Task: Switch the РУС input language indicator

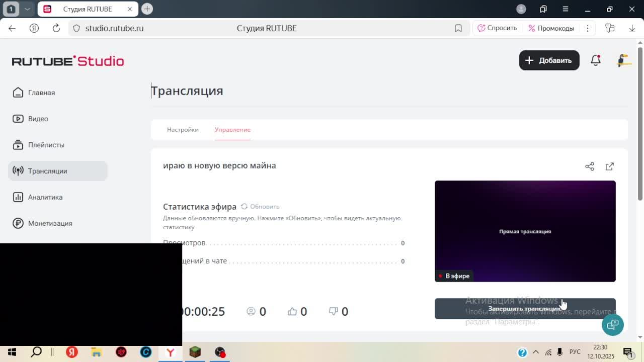Action: tap(575, 352)
